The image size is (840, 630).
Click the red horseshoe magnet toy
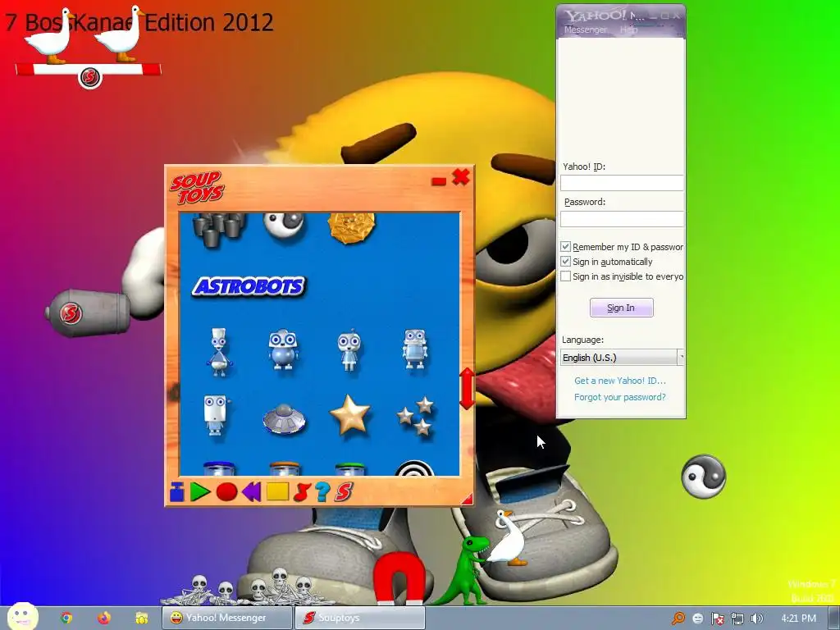click(x=399, y=580)
